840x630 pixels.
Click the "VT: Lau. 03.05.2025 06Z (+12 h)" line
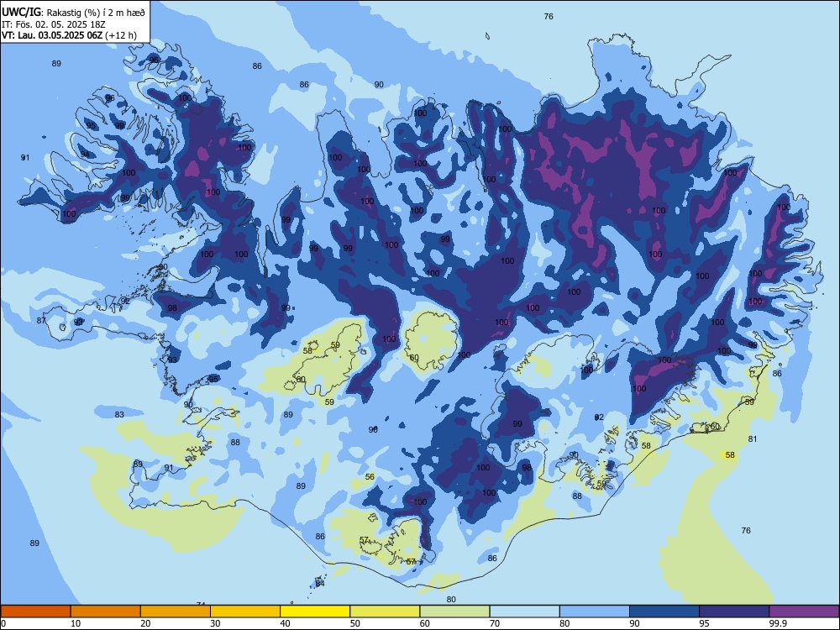69,35
